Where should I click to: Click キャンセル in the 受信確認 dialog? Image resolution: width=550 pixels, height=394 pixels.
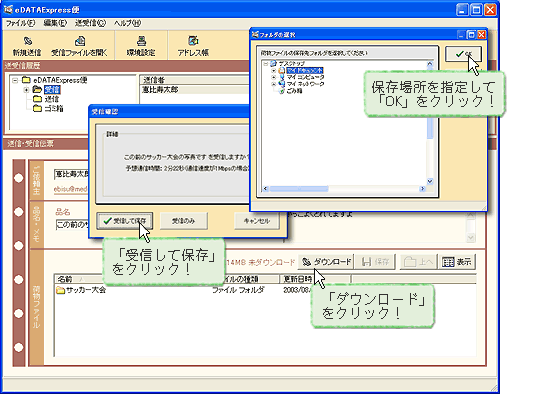[x=257, y=221]
